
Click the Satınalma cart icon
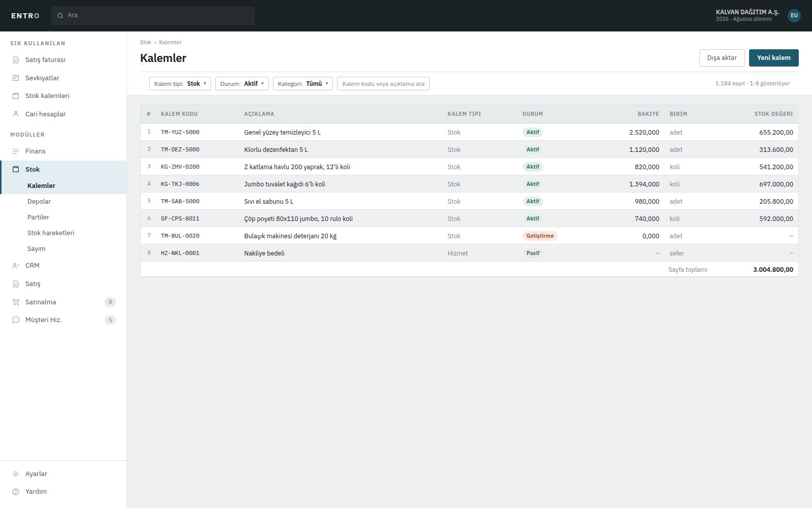coord(16,302)
